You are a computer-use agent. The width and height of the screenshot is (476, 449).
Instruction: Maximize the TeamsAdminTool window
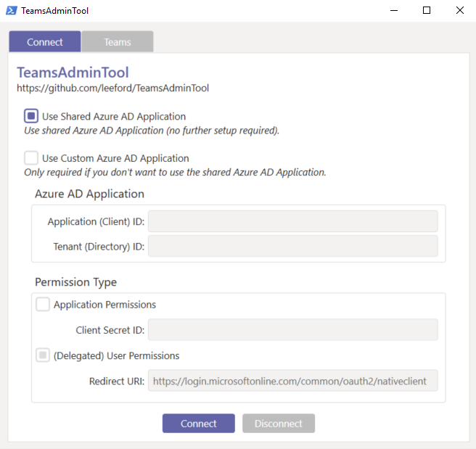tap(427, 11)
